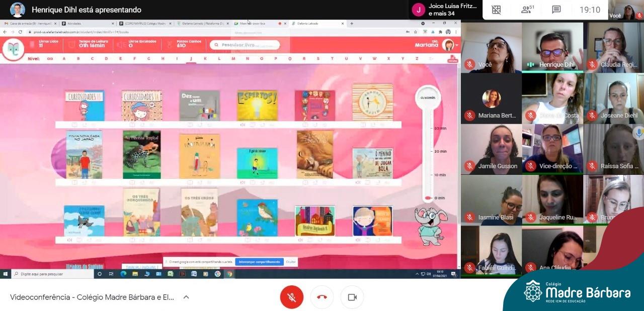Select level J in the Nível bar
The height and width of the screenshot is (311, 644).
click(x=191, y=59)
